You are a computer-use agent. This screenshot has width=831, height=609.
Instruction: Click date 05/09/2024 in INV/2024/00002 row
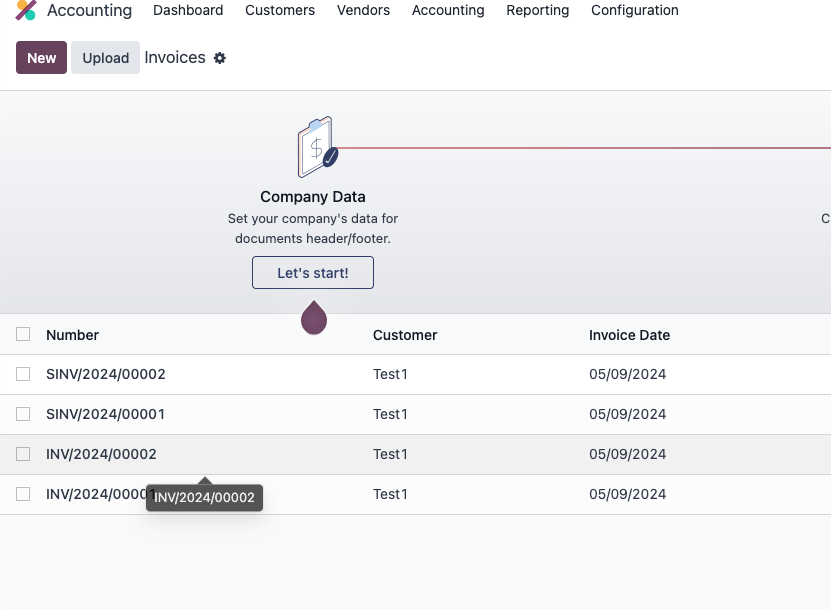pos(627,454)
